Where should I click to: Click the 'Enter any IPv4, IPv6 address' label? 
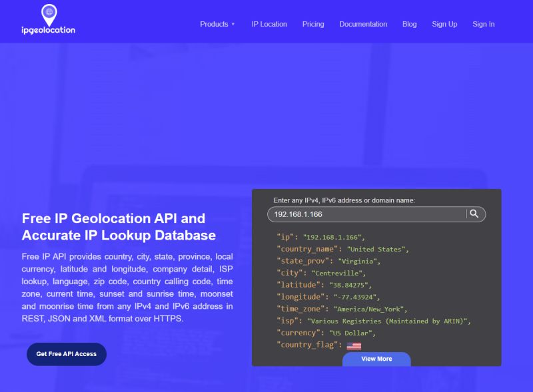[344, 200]
